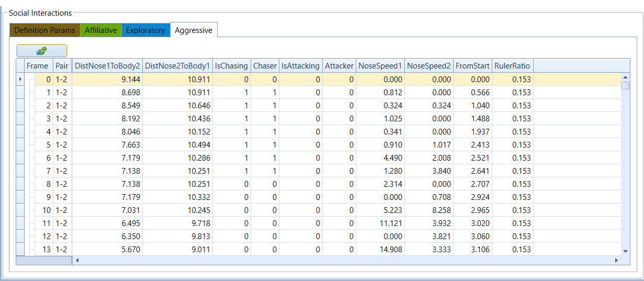Viewport: 644px width, 281px height.
Task: Click the horizontal scrollbar left arrow
Action: [77, 260]
